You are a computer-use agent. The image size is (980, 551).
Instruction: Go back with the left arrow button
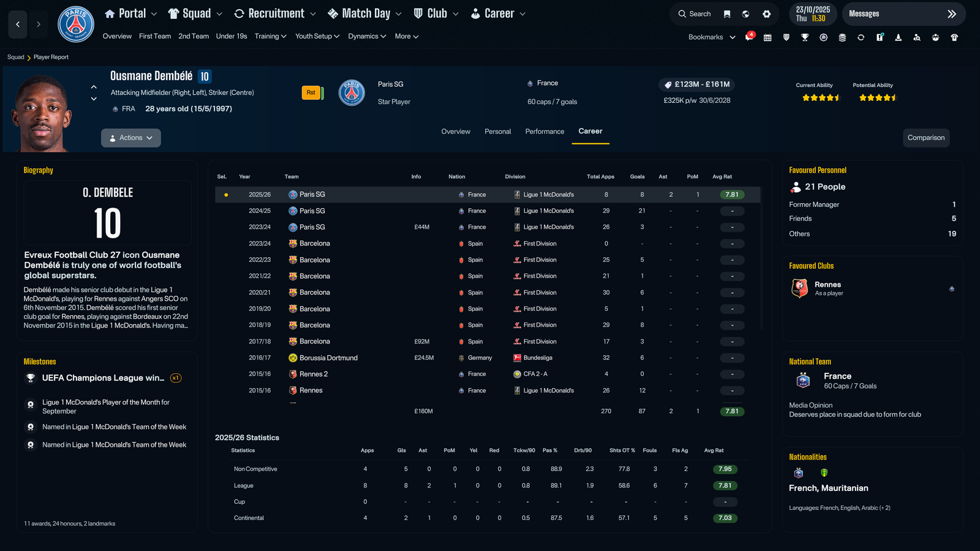point(18,24)
